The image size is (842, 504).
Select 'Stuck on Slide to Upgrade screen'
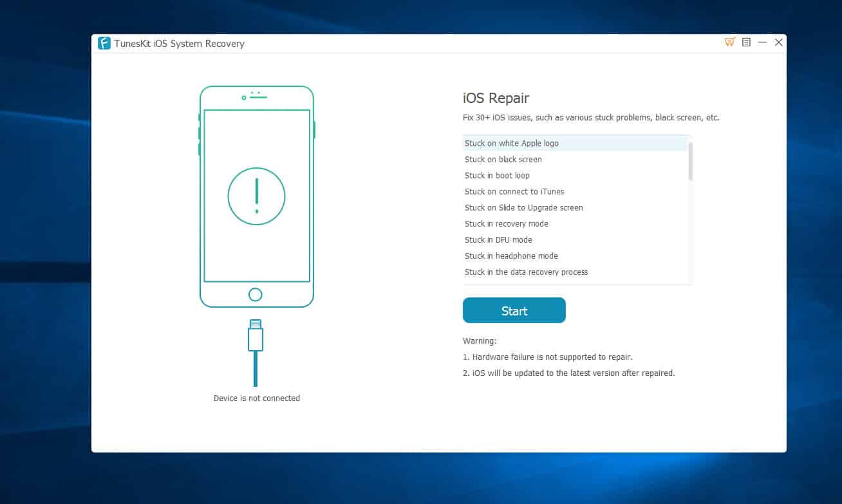pos(523,207)
